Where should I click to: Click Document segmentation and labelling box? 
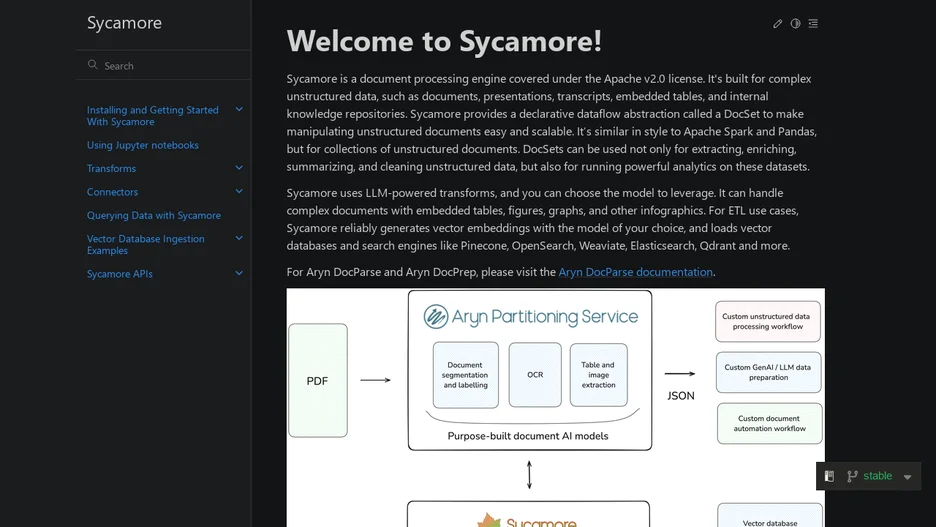tap(465, 375)
